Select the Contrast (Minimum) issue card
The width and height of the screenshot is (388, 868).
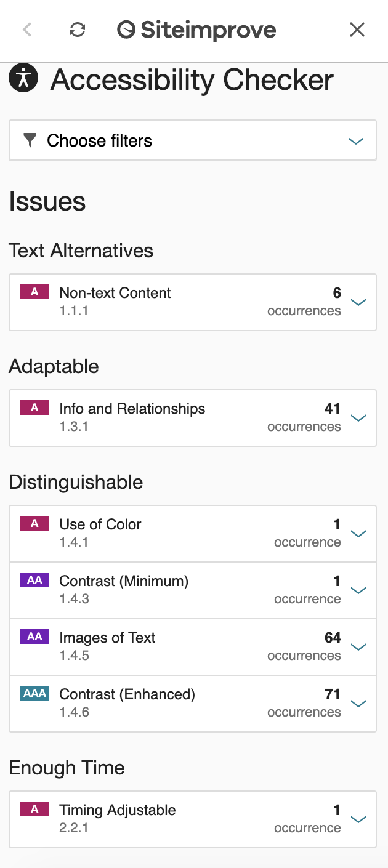coord(358,590)
